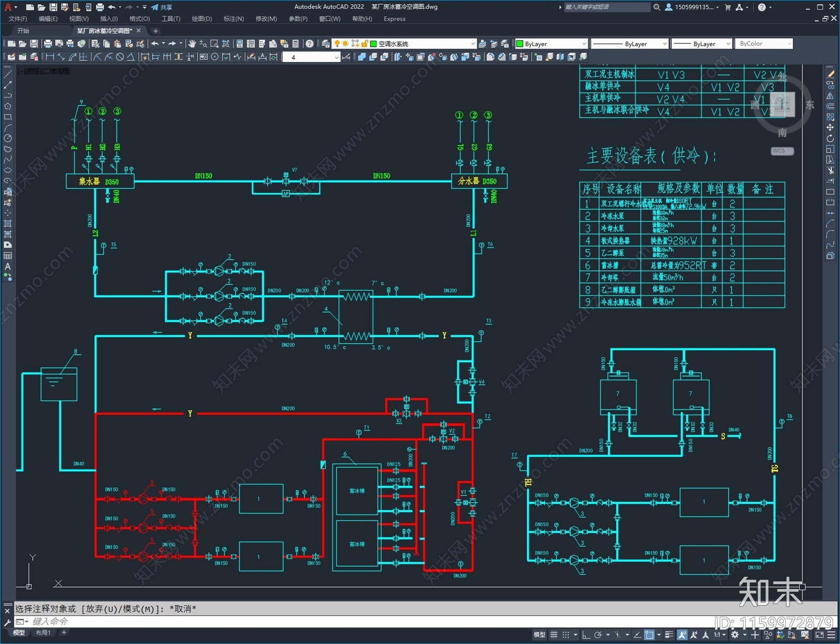
Task: Open the 文件(F) menu
Action: [18, 19]
